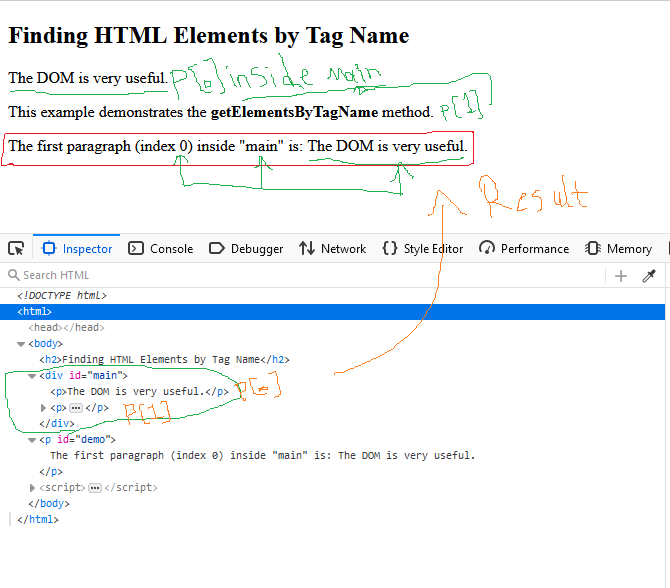Viewport: 670px width, 588px height.
Task: Select the script element node
Action: pos(98,488)
